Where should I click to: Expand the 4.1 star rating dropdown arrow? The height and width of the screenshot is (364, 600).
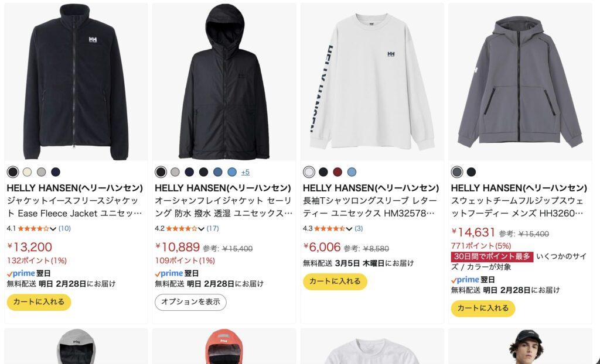point(53,229)
